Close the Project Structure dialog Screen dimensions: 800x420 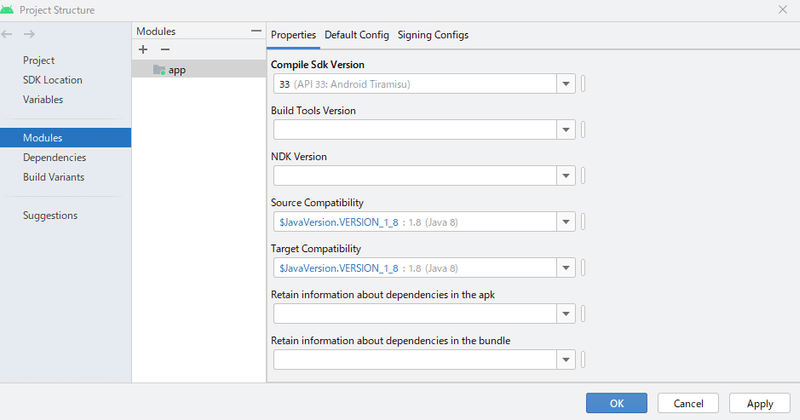point(783,10)
